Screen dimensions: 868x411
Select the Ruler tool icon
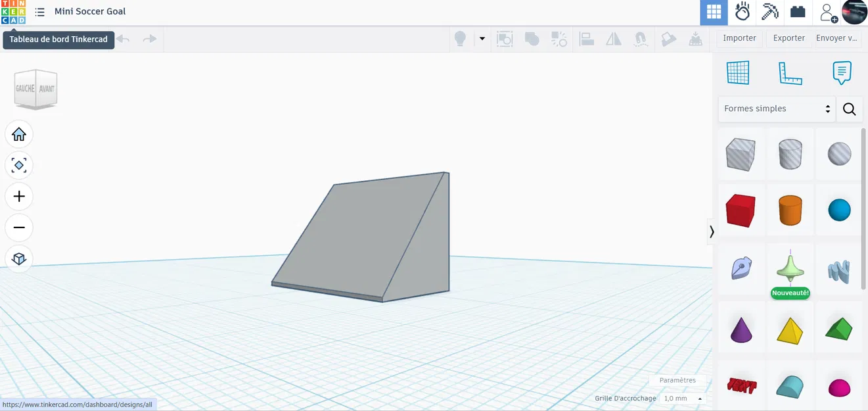(x=790, y=72)
